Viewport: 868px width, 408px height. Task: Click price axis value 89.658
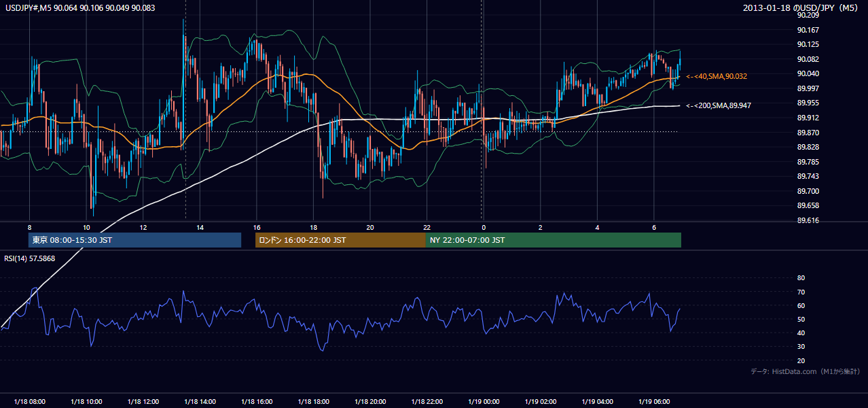click(x=808, y=206)
